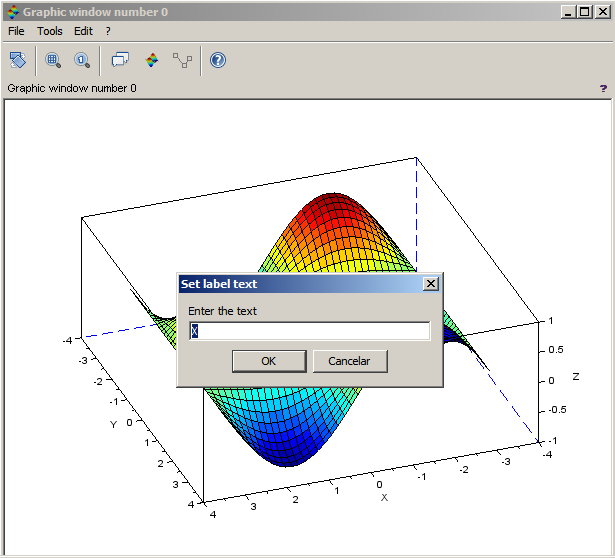Confirm the label text with OK
Image resolution: width=615 pixels, height=558 pixels.
tap(269, 361)
